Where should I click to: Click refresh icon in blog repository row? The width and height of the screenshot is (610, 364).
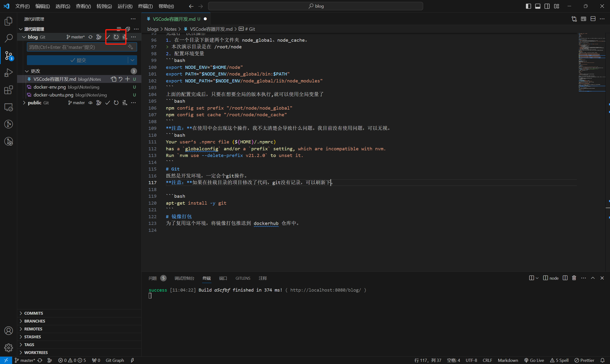coord(116,37)
